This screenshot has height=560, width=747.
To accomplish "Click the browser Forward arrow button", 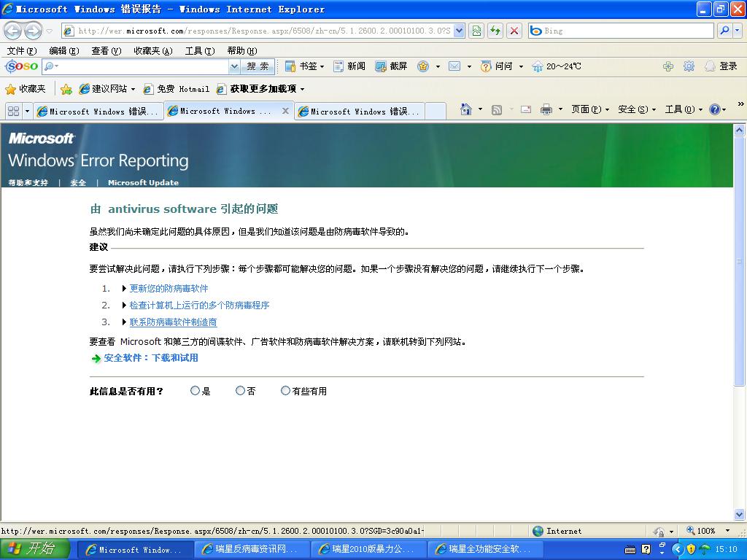I will click(x=32, y=31).
